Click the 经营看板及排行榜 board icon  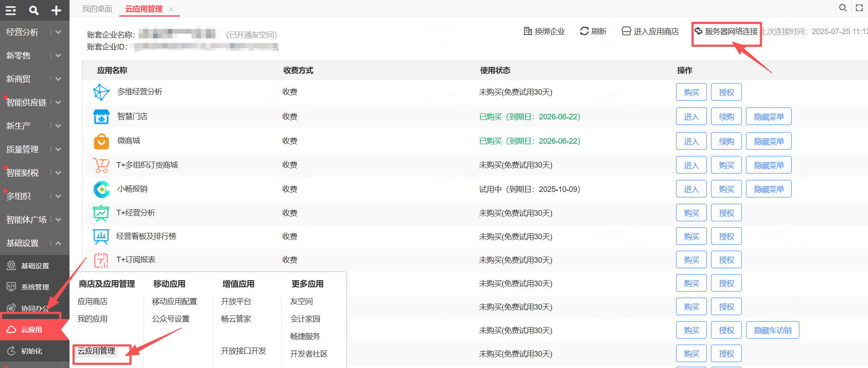click(x=101, y=236)
